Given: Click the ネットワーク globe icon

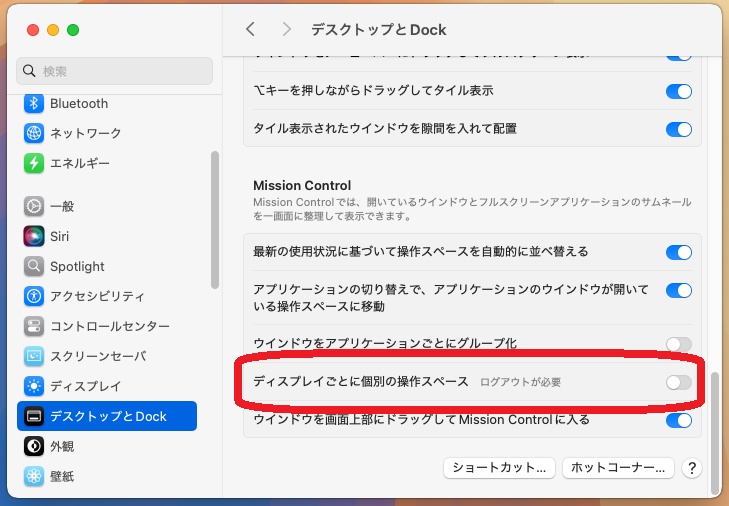Looking at the screenshot, I should [x=33, y=133].
